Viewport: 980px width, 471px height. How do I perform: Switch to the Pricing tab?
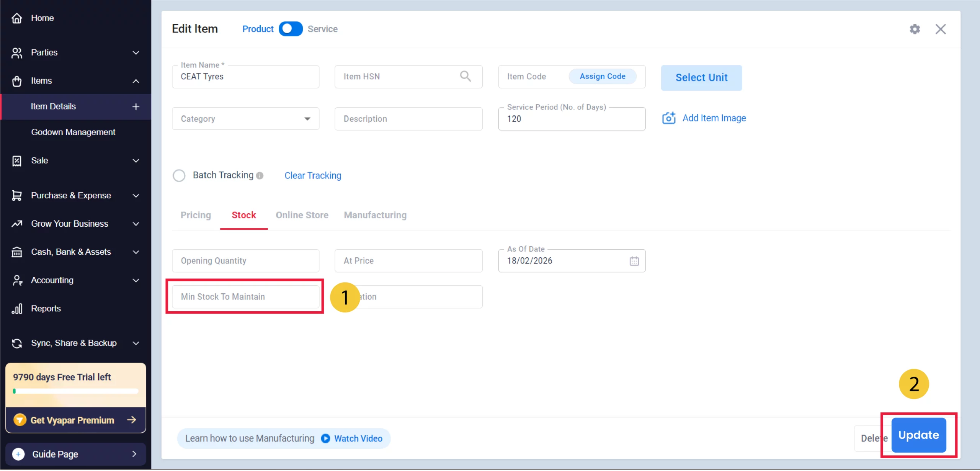(196, 215)
